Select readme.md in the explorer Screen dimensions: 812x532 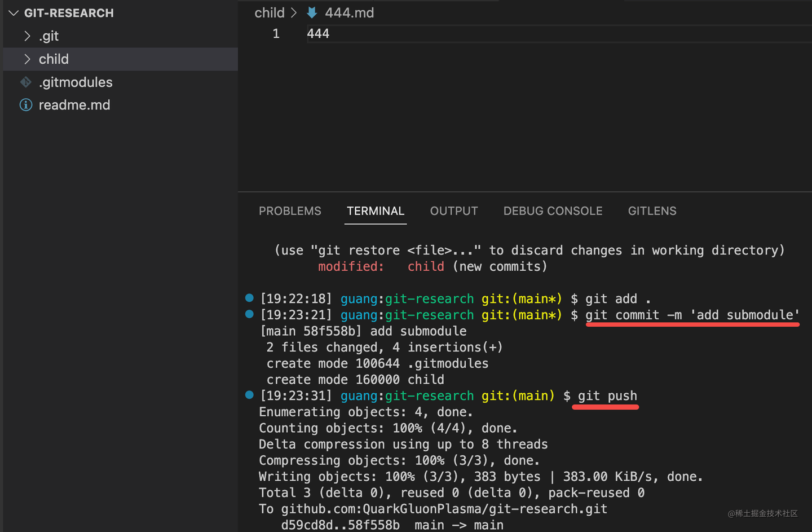[x=74, y=105]
